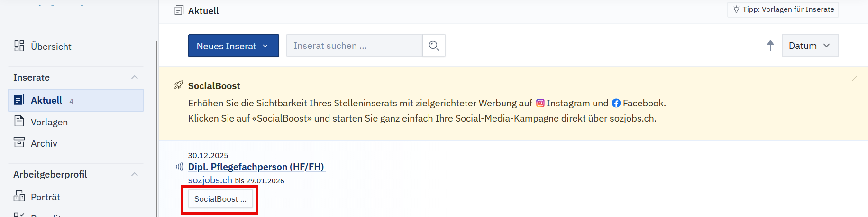Viewport: 868px width, 217px height.
Task: Click the search magnifier icon button
Action: [434, 46]
